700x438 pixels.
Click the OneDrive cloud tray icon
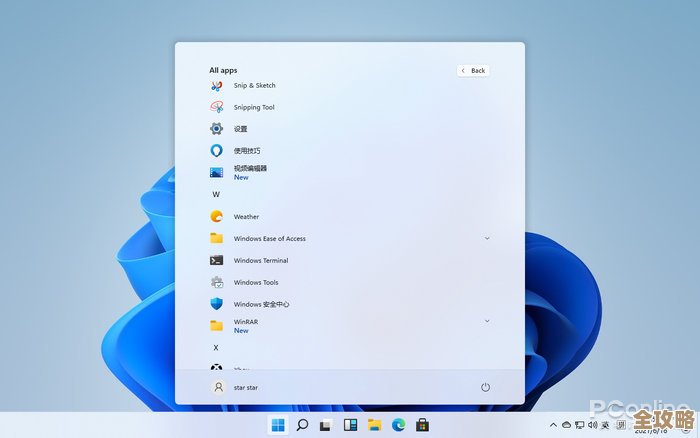coord(567,425)
